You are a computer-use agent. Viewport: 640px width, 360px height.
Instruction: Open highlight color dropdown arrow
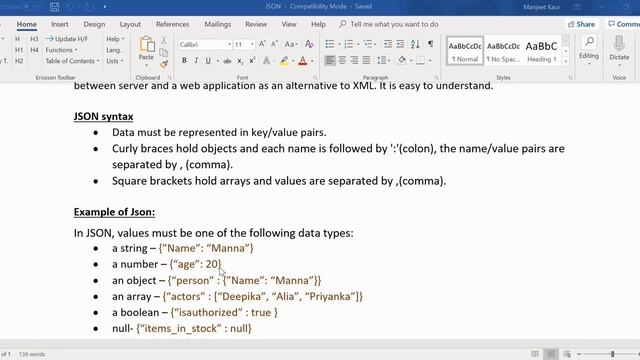[x=293, y=61]
